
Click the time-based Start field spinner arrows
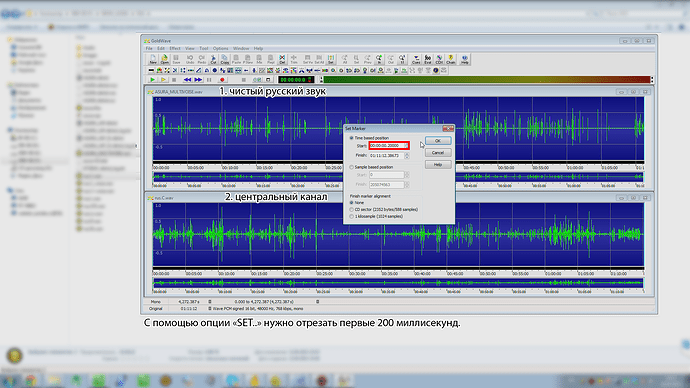(406, 146)
